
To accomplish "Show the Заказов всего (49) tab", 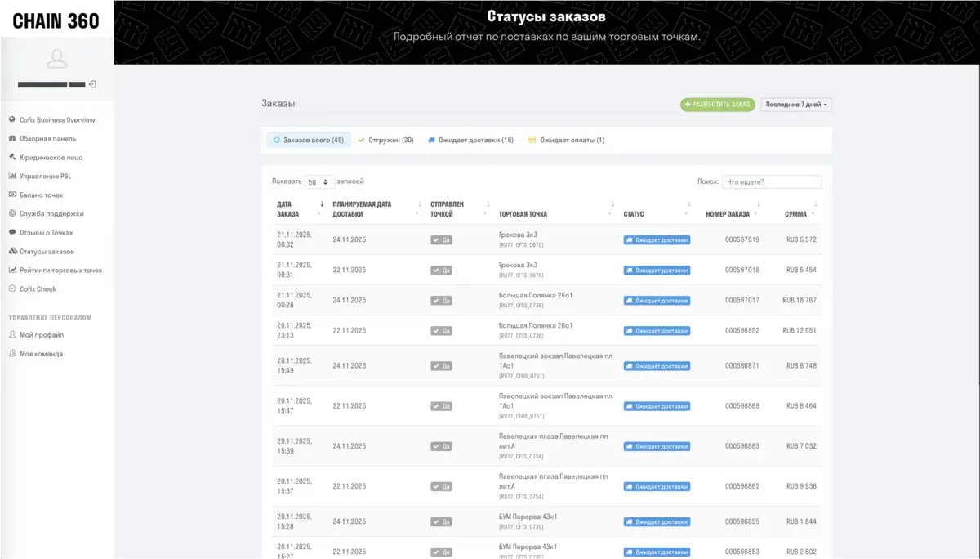I will tap(309, 141).
